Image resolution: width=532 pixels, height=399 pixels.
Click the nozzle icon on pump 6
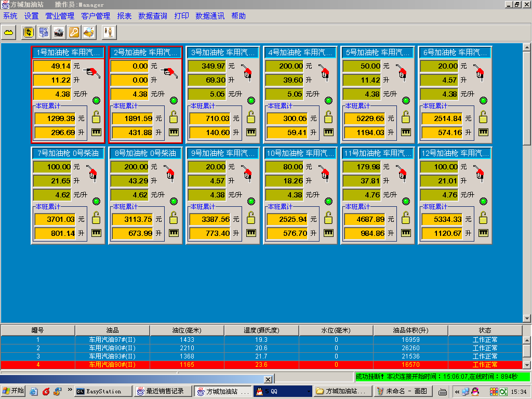(480, 73)
